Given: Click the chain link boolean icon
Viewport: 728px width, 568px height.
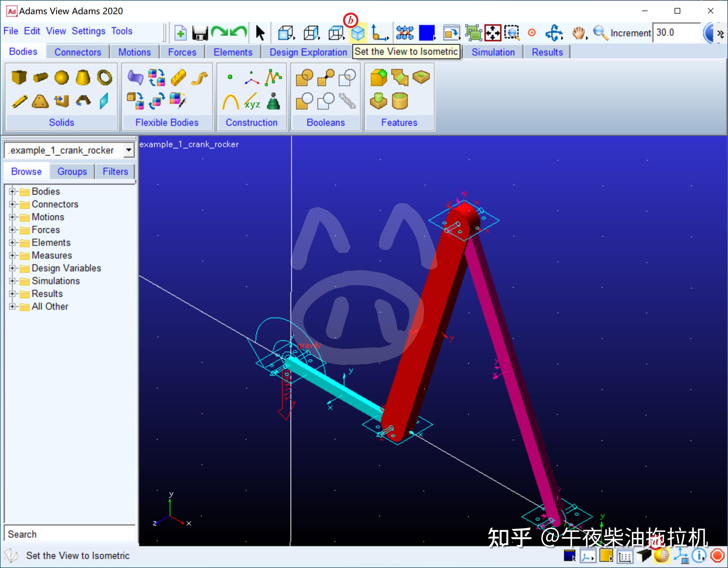Looking at the screenshot, I should [x=347, y=101].
